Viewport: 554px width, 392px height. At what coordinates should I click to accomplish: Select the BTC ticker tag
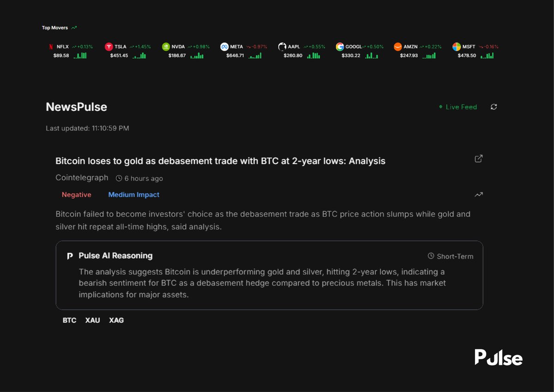tap(69, 320)
